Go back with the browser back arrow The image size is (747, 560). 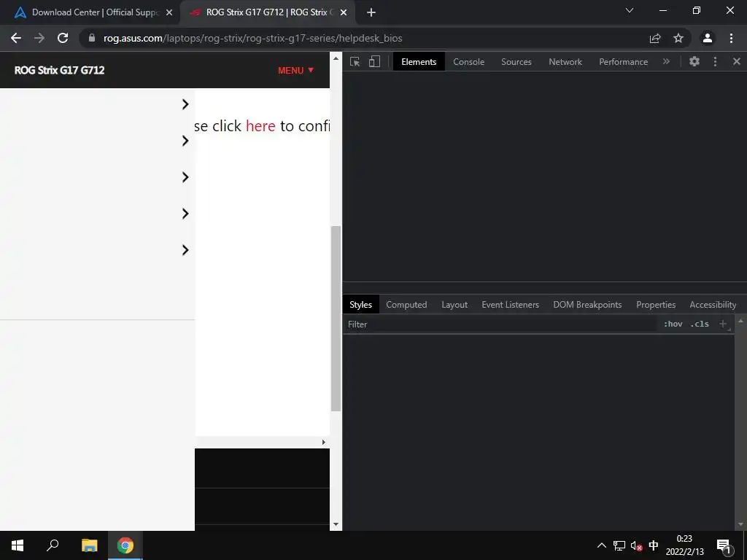pyautogui.click(x=16, y=38)
